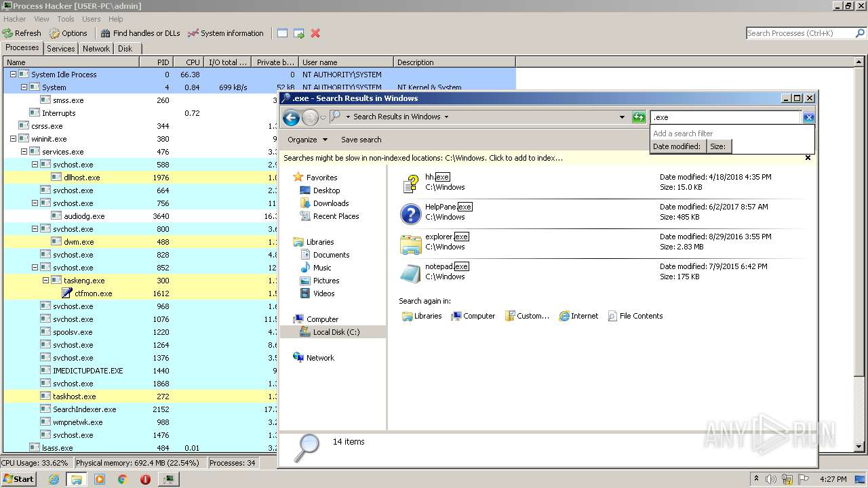Sort processes by PID column
The image size is (868, 488).
point(156,62)
